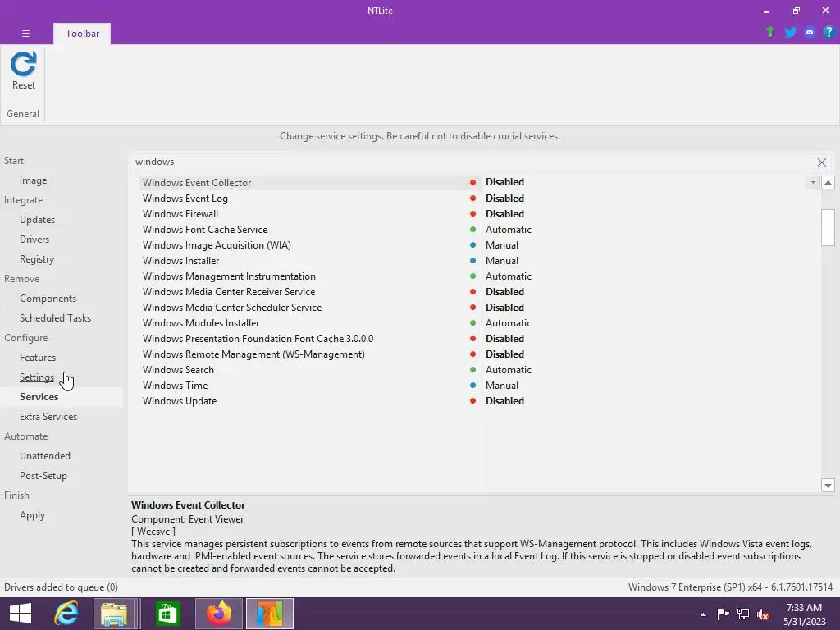This screenshot has width=840, height=630.
Task: Open the Updates page in sidebar
Action: (37, 220)
